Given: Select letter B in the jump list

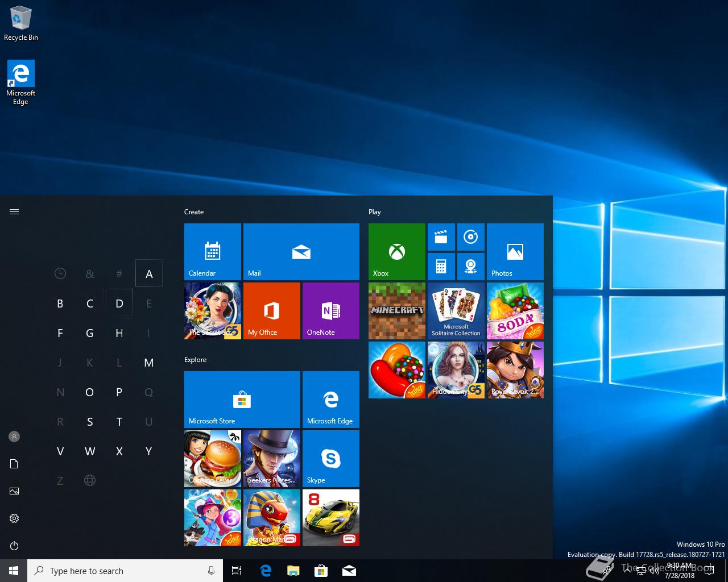Looking at the screenshot, I should pos(60,304).
